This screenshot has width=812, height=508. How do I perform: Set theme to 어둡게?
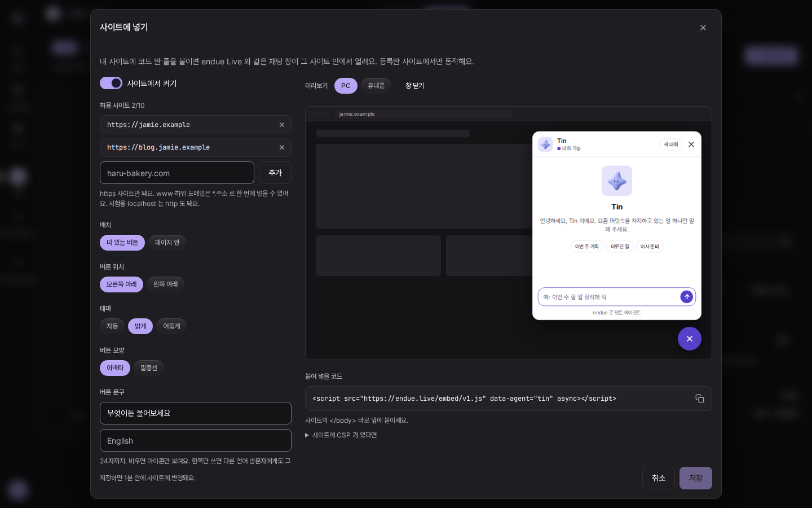(x=171, y=326)
